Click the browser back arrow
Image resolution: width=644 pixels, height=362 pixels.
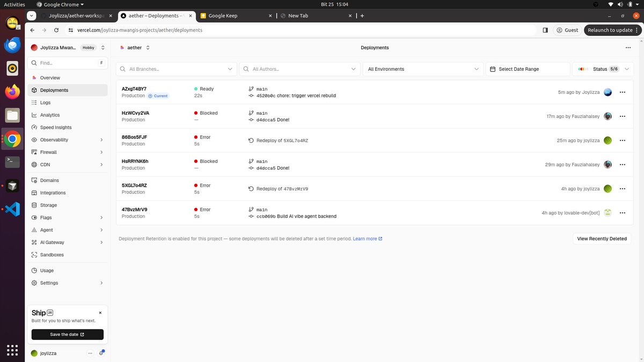pos(32,30)
